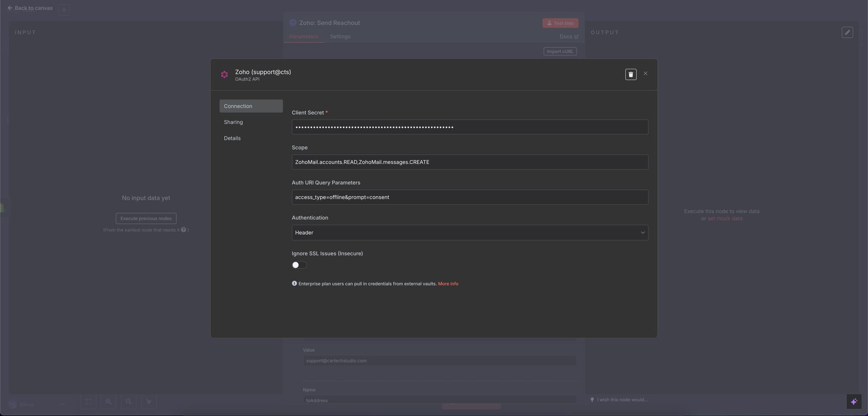Edit Auth URI Query Parameters field
Viewport: 868px width, 416px height.
(470, 197)
